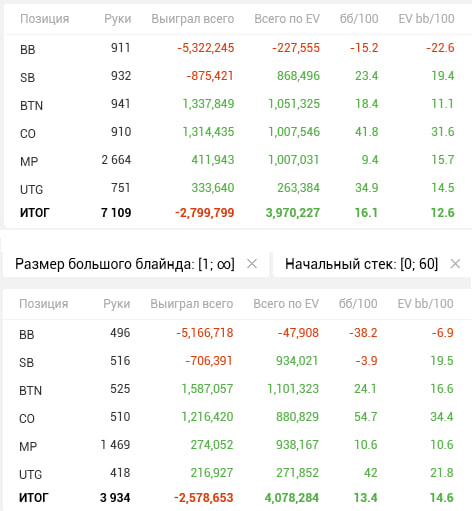Image resolution: width=472 pixels, height=511 pixels.
Task: Select the ИТОГ row with 3 934 hands
Action: point(237,498)
